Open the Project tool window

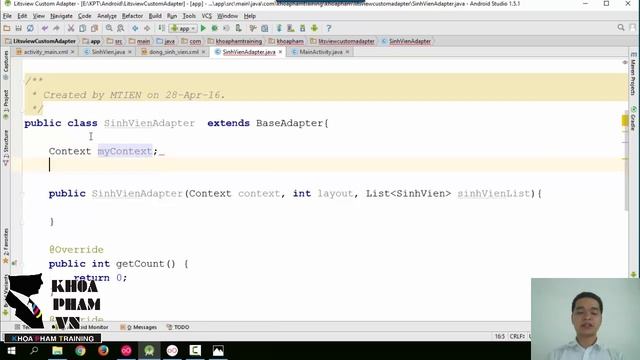(x=6, y=104)
